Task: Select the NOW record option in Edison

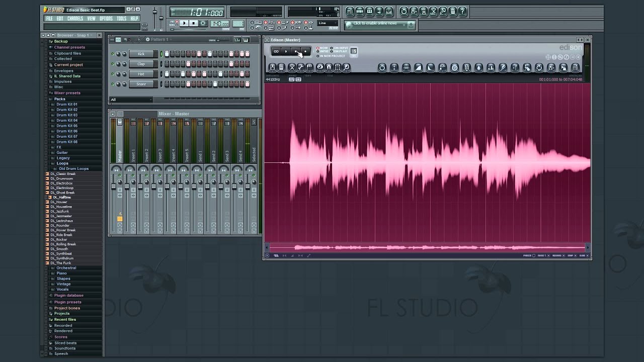Action: [321, 48]
